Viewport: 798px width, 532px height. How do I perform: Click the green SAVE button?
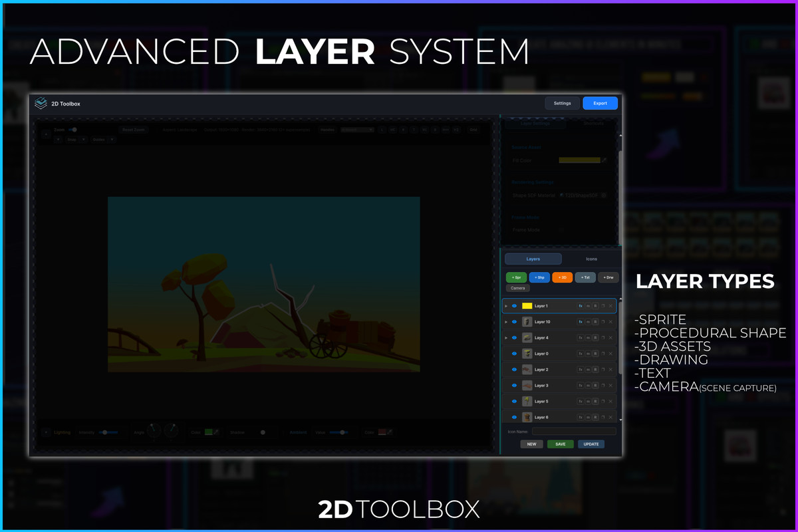[561, 444]
